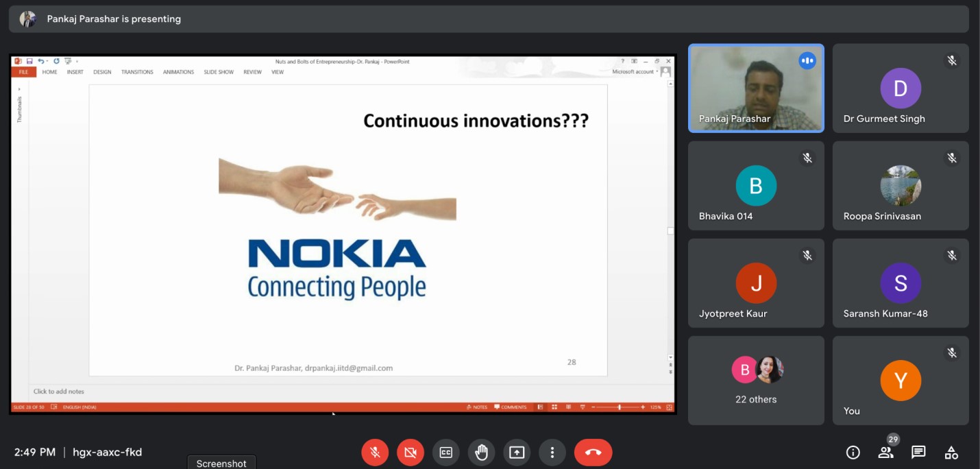Unmute the microphone in the Meet controls
Screen dimensions: 980x469
[x=376, y=453]
